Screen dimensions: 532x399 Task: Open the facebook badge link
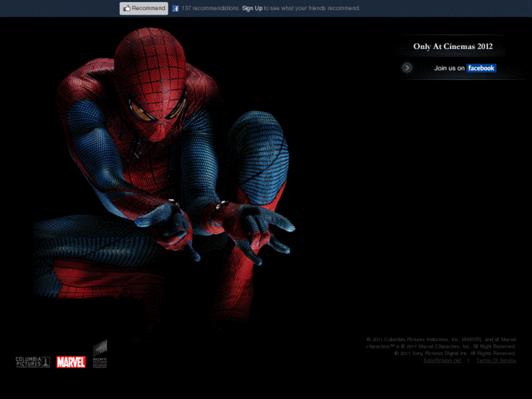pos(481,68)
